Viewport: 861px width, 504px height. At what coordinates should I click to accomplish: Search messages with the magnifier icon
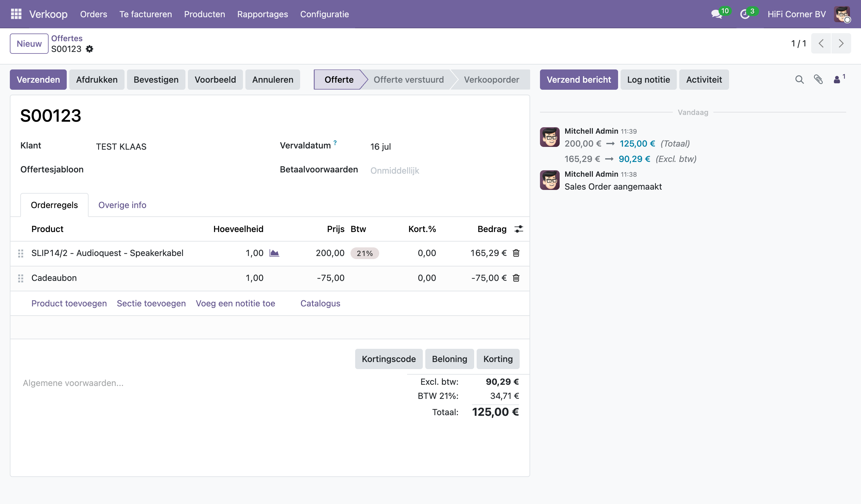pyautogui.click(x=799, y=80)
